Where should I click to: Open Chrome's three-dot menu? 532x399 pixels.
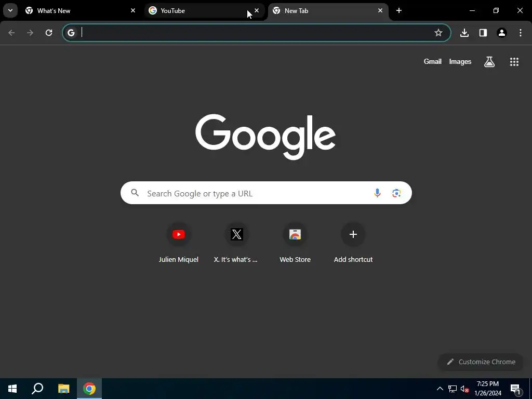(x=521, y=33)
